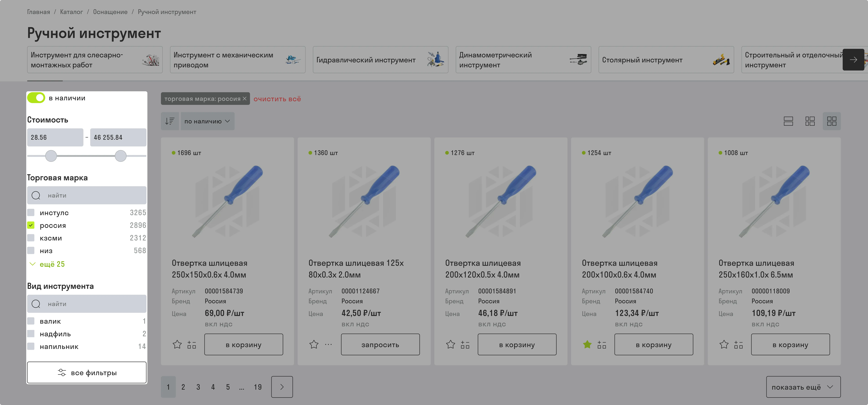Toggle the 'в наличии' switch
This screenshot has height=405, width=868.
click(x=36, y=98)
